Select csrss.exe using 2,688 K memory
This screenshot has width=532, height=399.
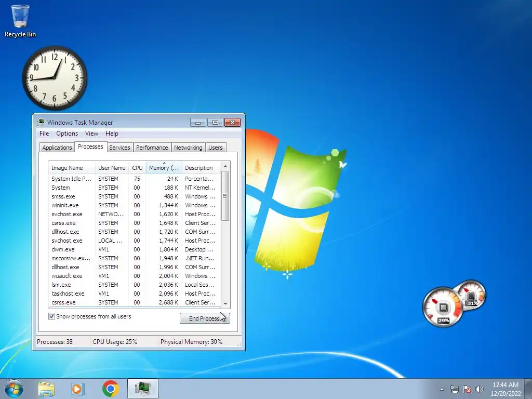click(x=135, y=302)
